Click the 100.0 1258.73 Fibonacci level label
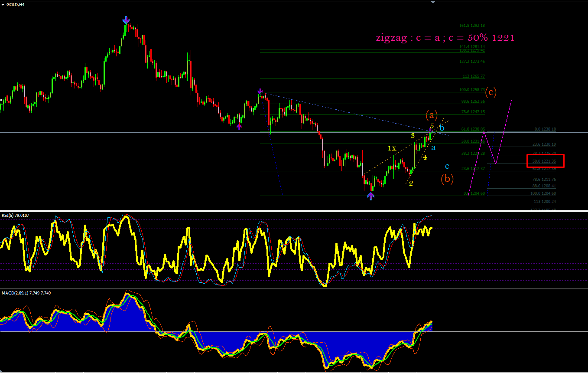 point(472,90)
